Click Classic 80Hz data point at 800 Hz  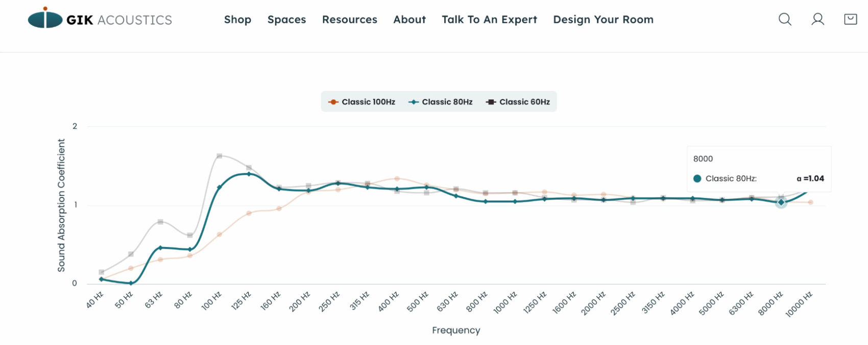tap(486, 201)
